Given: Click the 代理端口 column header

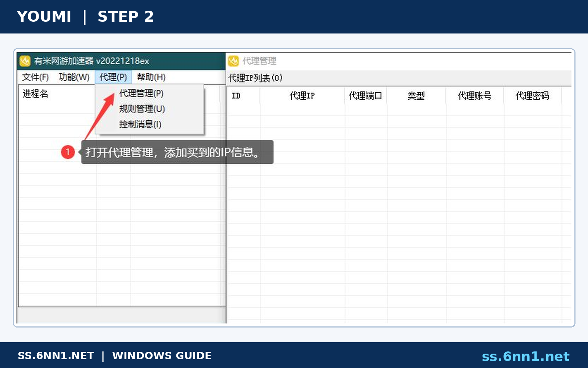Looking at the screenshot, I should tap(365, 96).
